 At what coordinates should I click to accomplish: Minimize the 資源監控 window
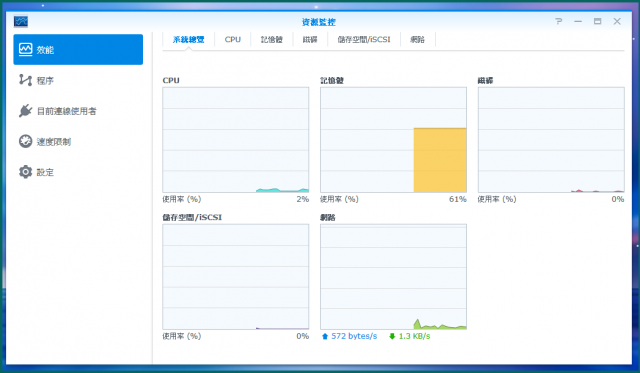tap(578, 21)
